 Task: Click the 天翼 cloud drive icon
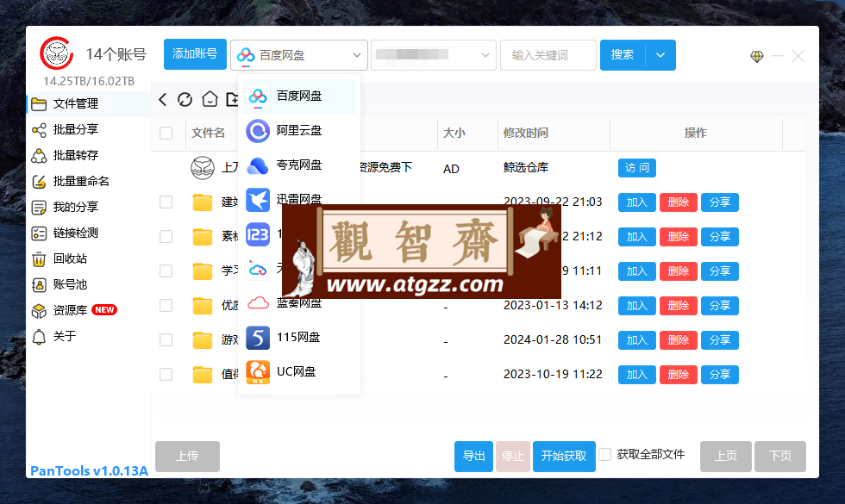pos(258,269)
